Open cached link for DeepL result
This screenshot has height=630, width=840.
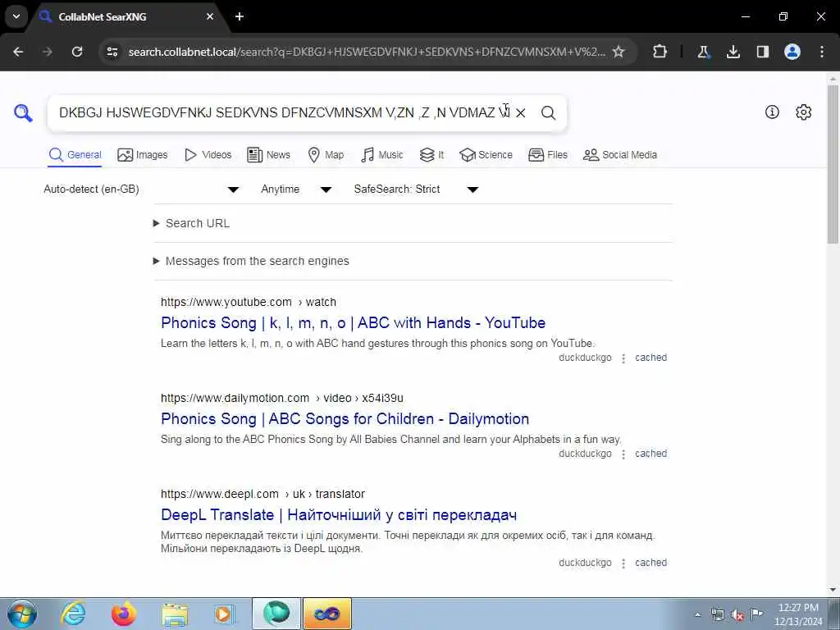pos(651,563)
